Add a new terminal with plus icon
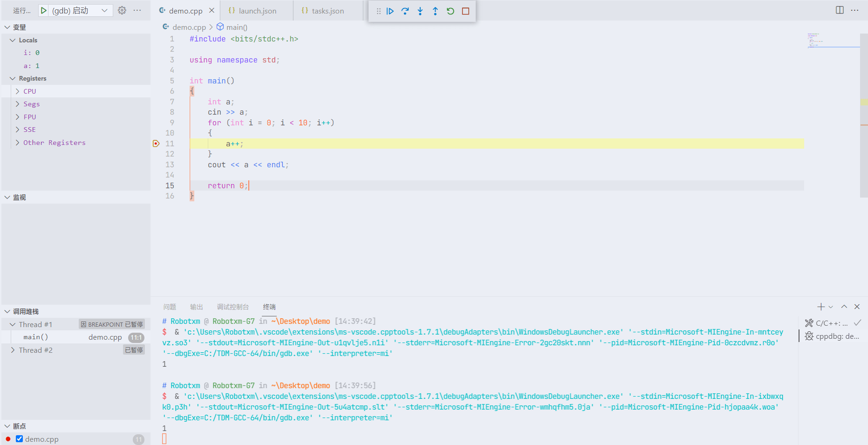Screen dimensions: 868x445 click(821, 307)
